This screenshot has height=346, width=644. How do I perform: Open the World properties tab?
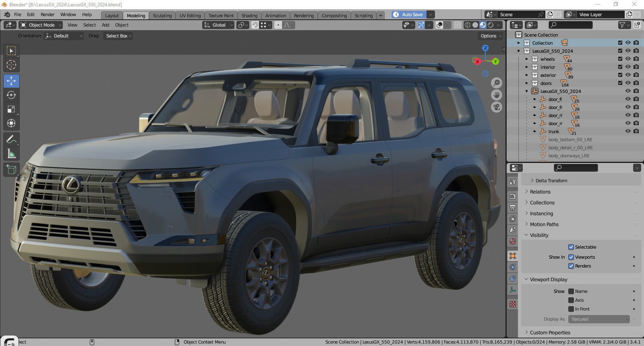tap(513, 241)
